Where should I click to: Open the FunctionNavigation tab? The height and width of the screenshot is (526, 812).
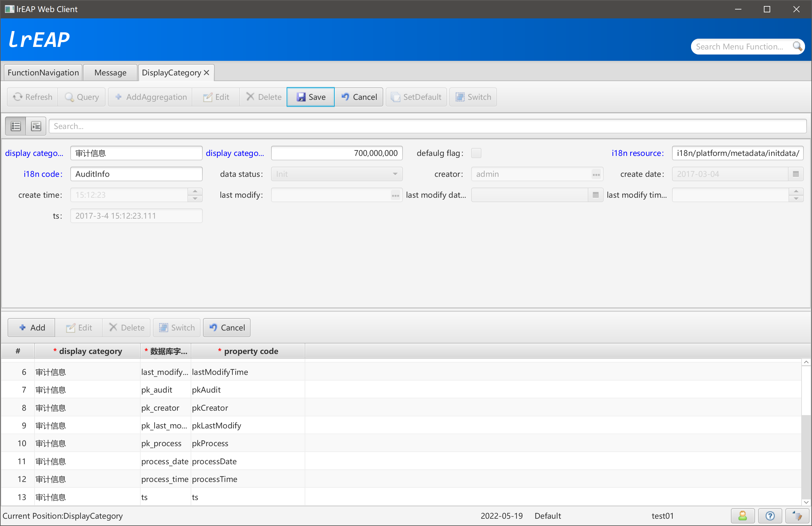click(x=43, y=73)
